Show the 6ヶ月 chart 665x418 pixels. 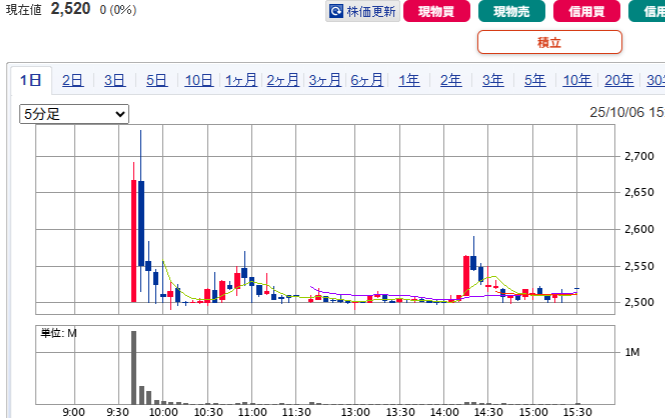pyautogui.click(x=367, y=81)
